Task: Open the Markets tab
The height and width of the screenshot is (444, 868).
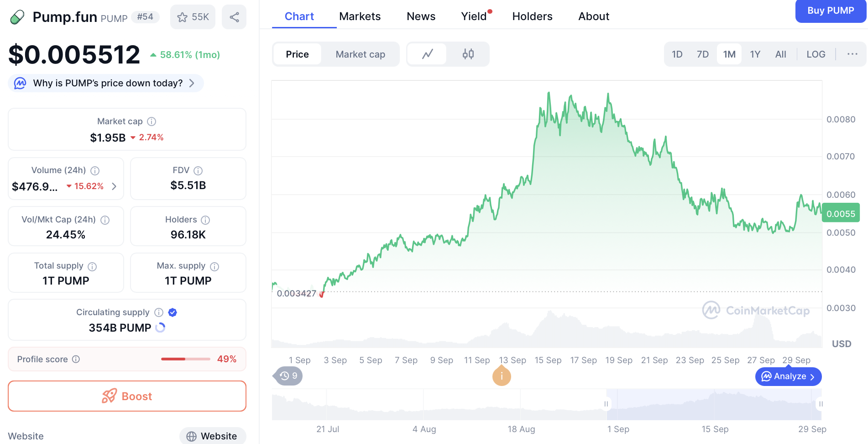Action: (x=360, y=16)
